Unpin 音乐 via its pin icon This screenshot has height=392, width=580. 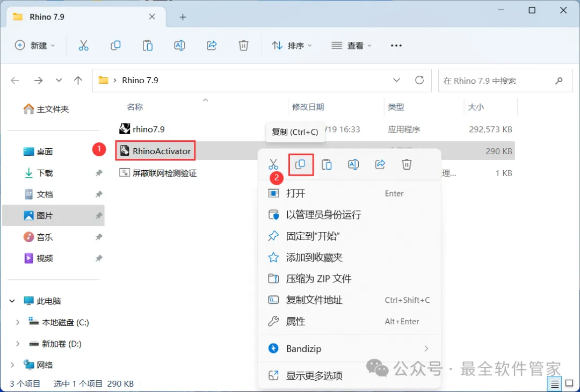click(x=99, y=237)
